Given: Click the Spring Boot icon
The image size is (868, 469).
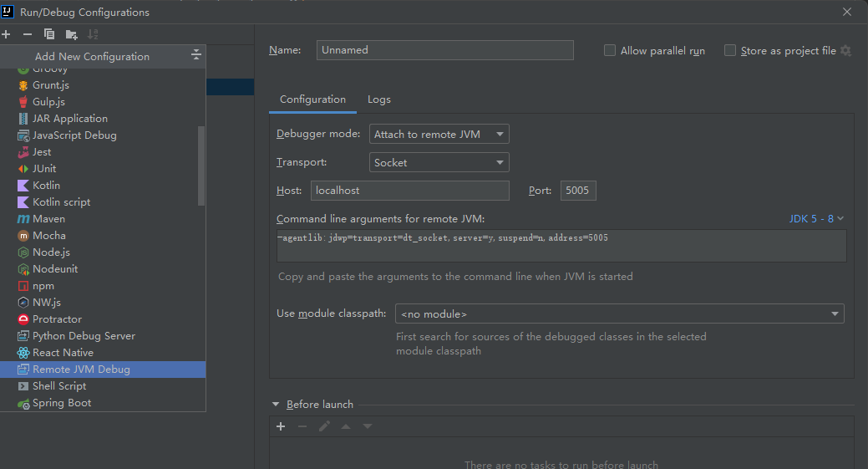Looking at the screenshot, I should (23, 404).
